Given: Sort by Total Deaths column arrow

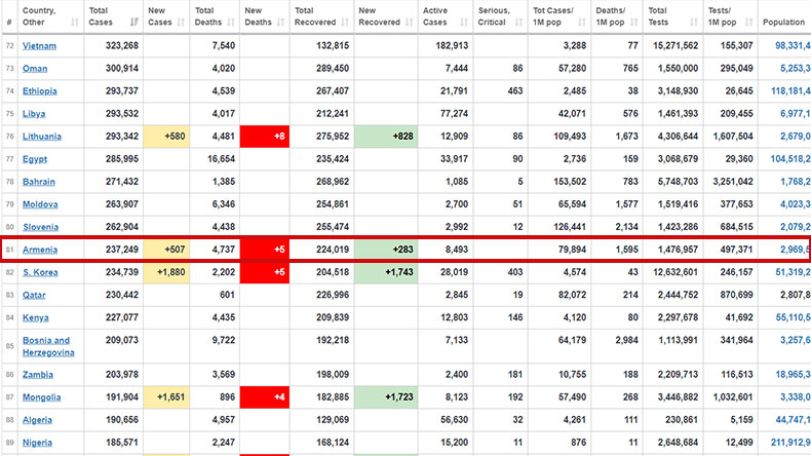Looking at the screenshot, I should coord(231,22).
